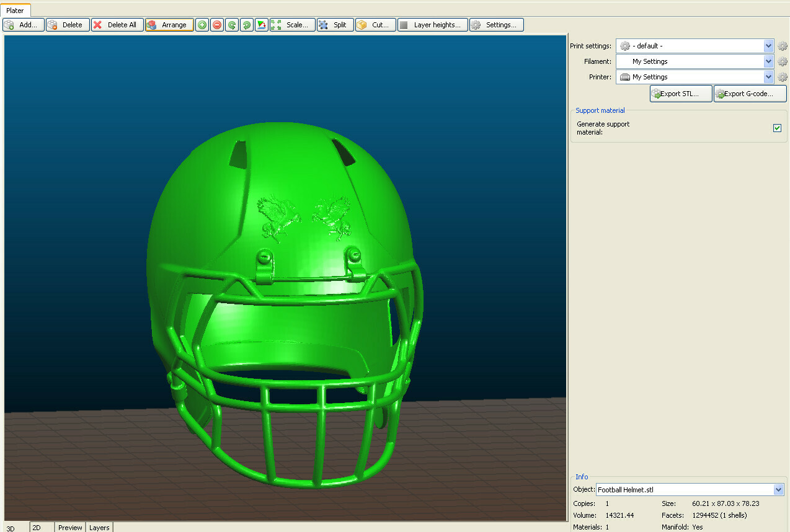Screen dimensions: 790x532
Task: Click the red minus to remove a copy
Action: coord(216,25)
